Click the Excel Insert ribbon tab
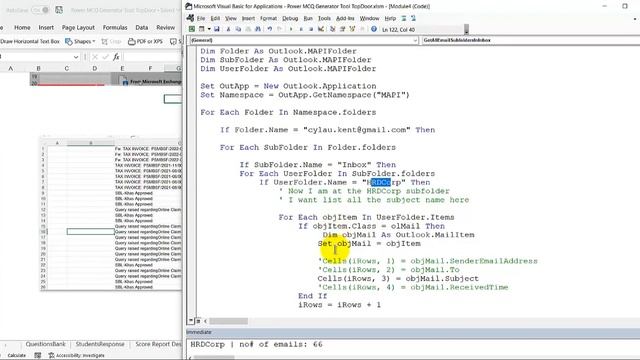 point(46,27)
